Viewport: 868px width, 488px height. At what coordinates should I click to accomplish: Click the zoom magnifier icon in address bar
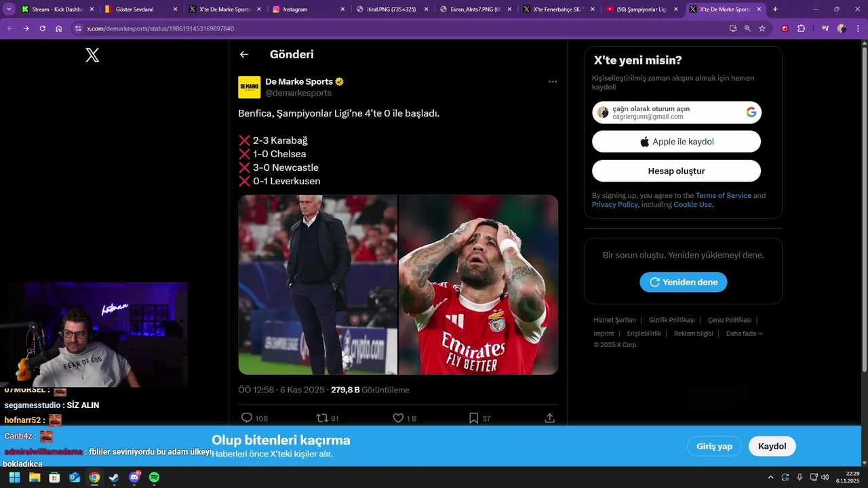(x=747, y=28)
